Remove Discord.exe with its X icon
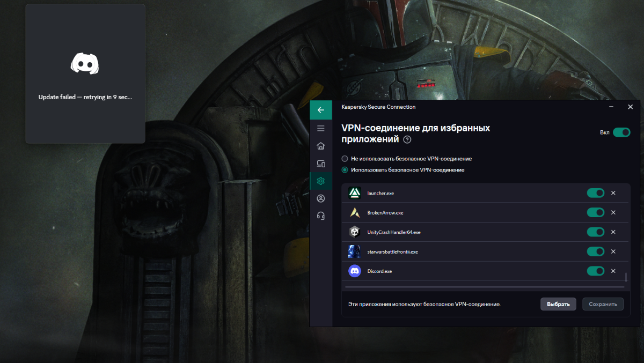This screenshot has height=363, width=644. point(613,271)
